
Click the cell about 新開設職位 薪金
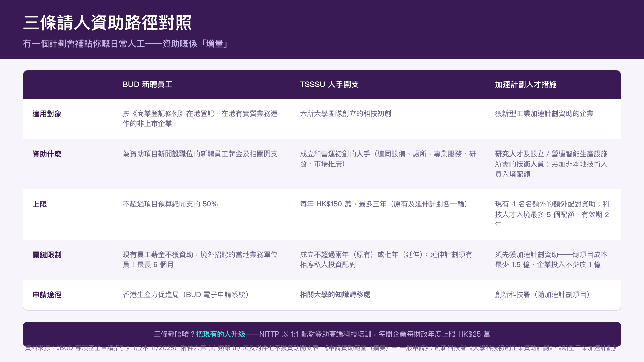click(x=200, y=154)
